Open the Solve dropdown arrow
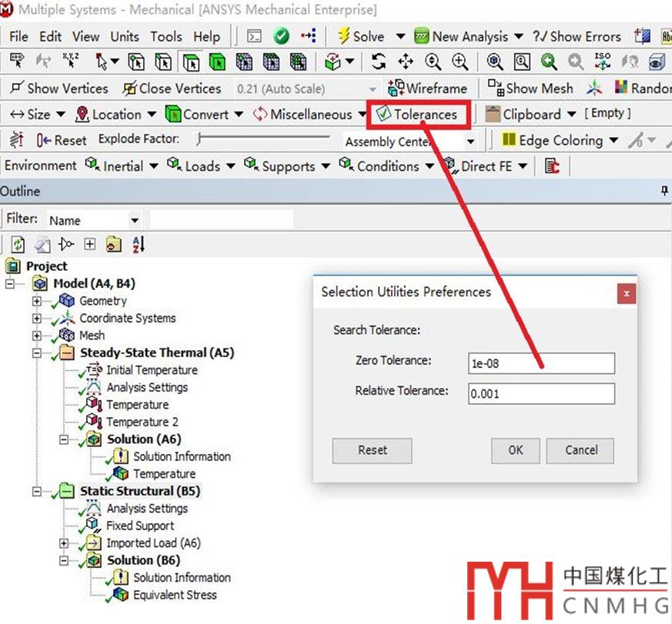 pos(400,36)
